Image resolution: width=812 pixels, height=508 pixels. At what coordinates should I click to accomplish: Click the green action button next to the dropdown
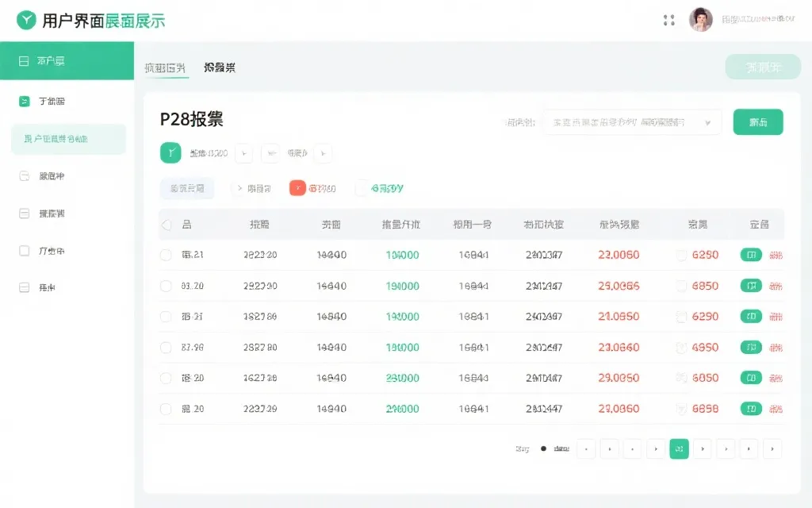coord(757,121)
